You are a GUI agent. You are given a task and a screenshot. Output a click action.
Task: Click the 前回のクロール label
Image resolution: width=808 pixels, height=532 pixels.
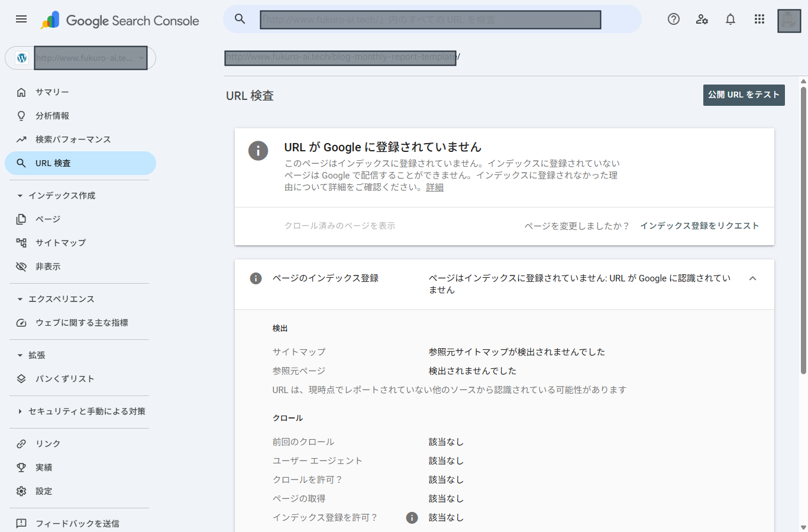[303, 442]
